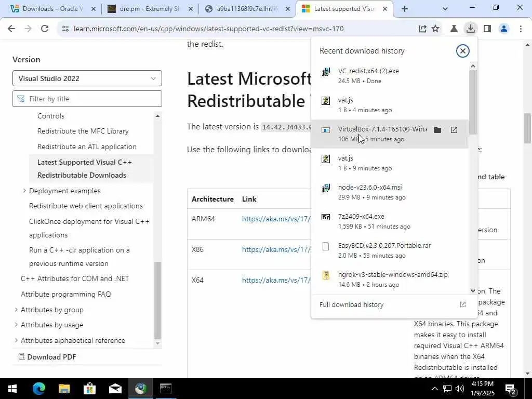Click the browser Back arrow
This screenshot has height=399, width=532.
(x=11, y=29)
